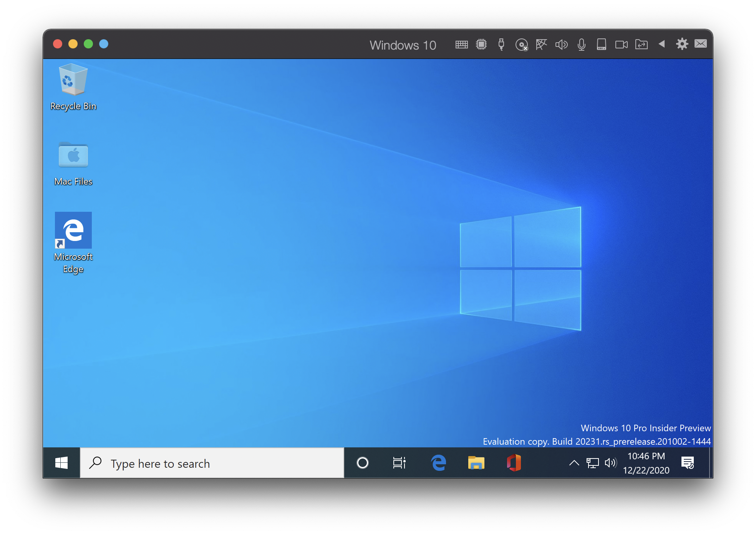Click the camera icon in VM title bar
Screen dimensions: 756x535
click(621, 45)
